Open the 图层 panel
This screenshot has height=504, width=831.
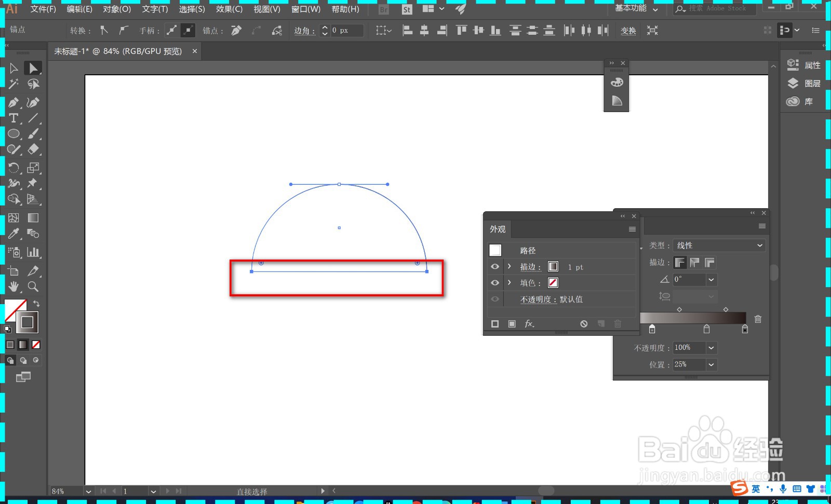(804, 83)
